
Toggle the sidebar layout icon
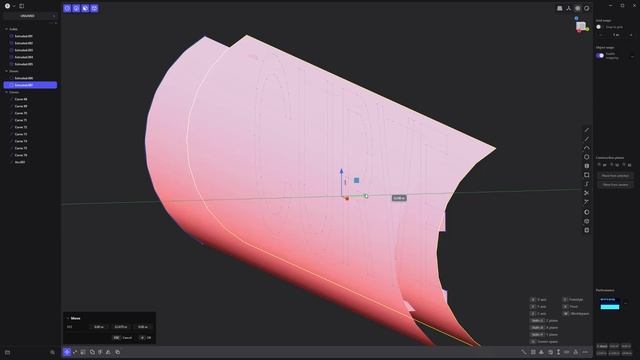click(x=22, y=6)
